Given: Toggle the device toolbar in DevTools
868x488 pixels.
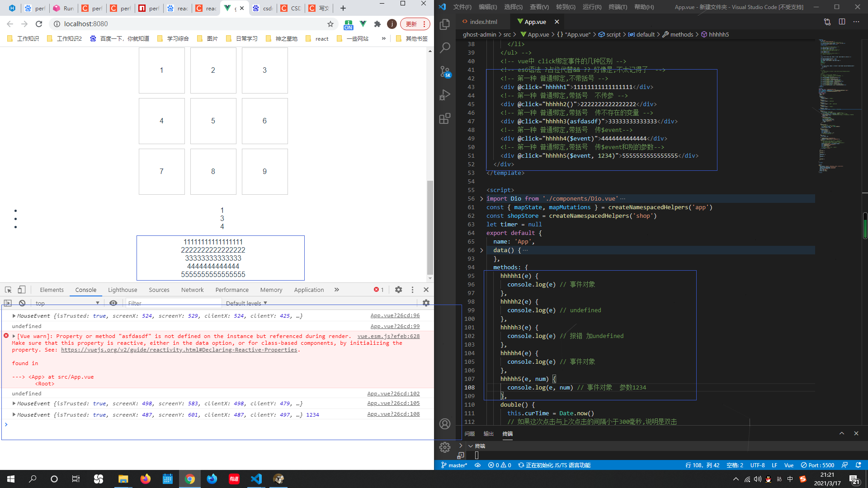Looking at the screenshot, I should coord(21,290).
